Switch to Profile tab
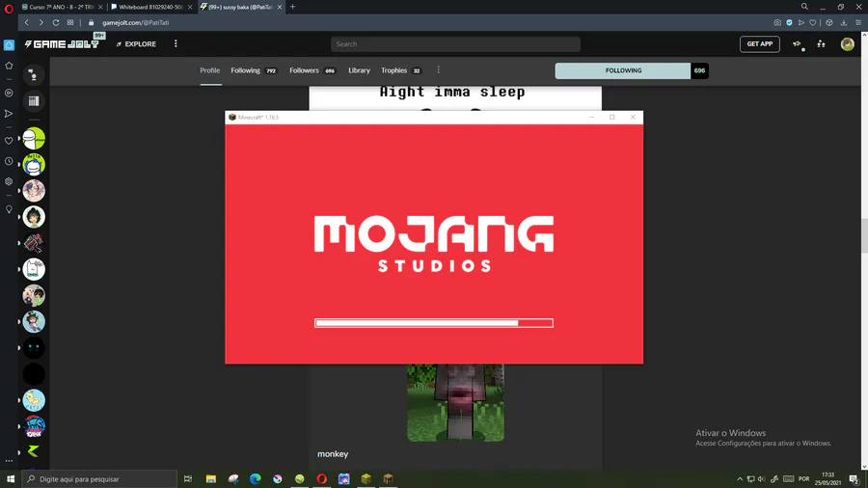The width and height of the screenshot is (868, 488). click(x=210, y=70)
